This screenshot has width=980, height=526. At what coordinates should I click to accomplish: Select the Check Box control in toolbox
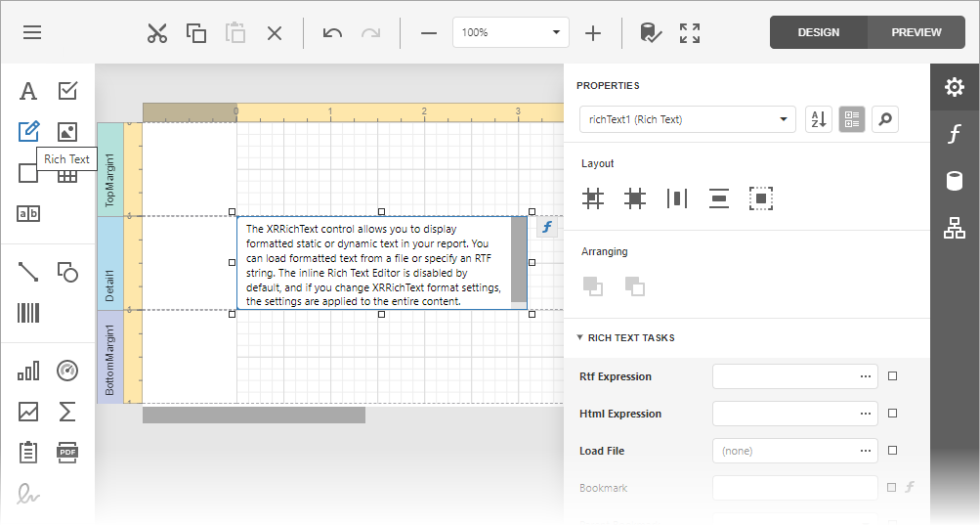coord(67,91)
